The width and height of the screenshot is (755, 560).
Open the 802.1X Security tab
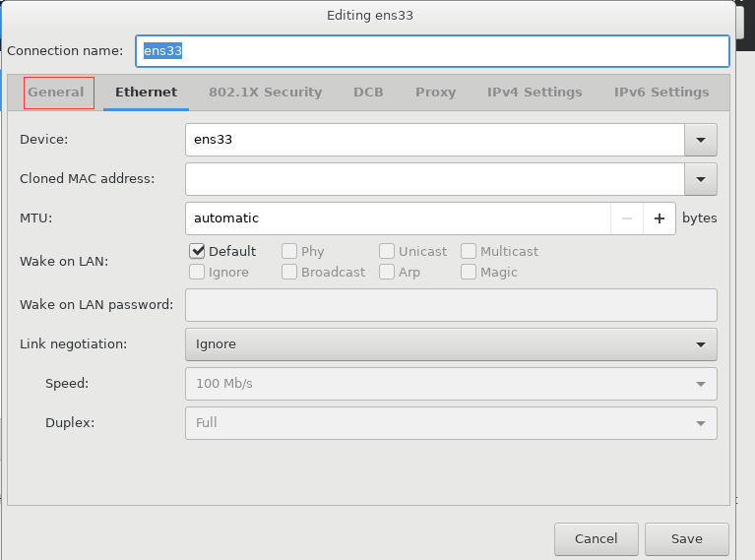click(266, 92)
